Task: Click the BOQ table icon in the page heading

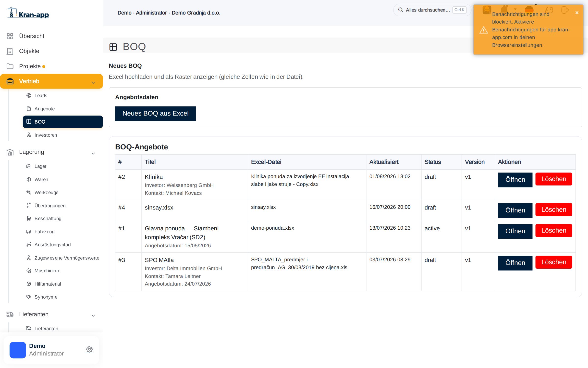Action: [113, 47]
